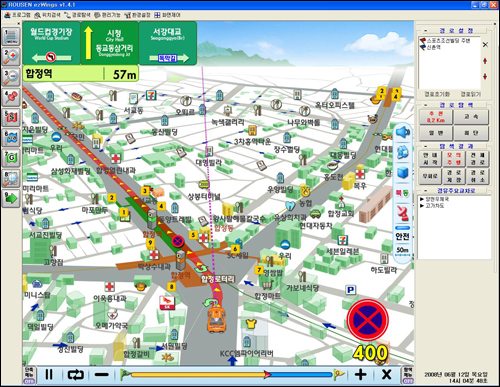Click the green arrow button numbered 9
This screenshot has width=500, height=387.
[x=11, y=199]
